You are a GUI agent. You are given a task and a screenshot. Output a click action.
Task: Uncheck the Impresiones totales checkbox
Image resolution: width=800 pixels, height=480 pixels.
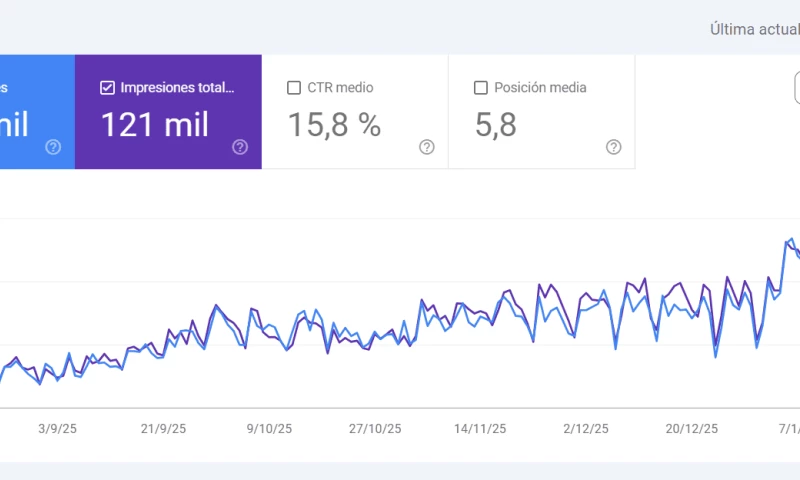click(x=107, y=88)
